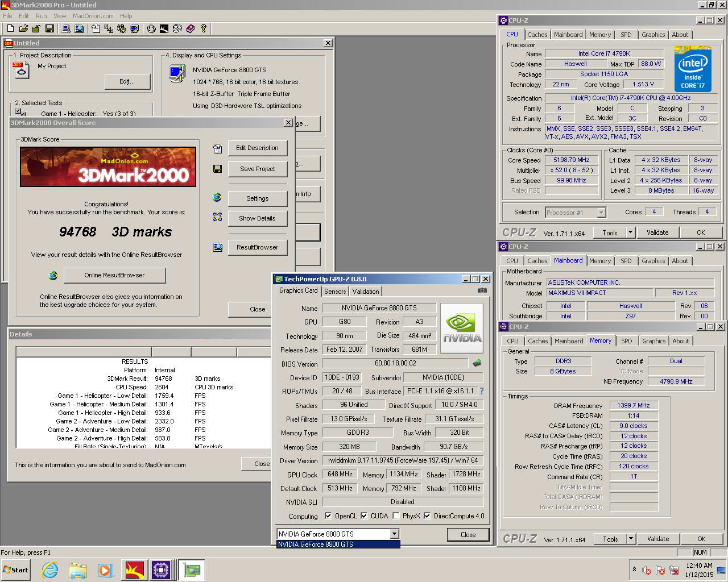Click the New project icon in 3DMark toolbar

[10, 28]
